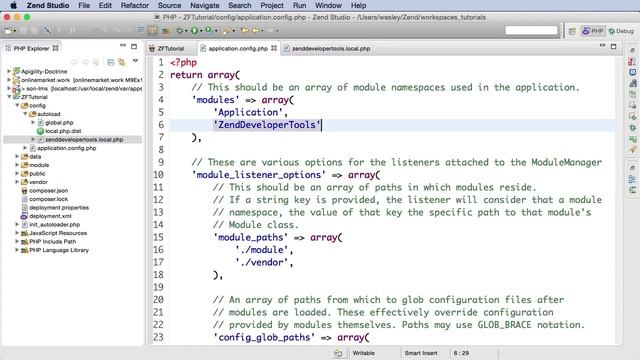
Task: Close the PHP Explorer view
Action: tap(56, 48)
